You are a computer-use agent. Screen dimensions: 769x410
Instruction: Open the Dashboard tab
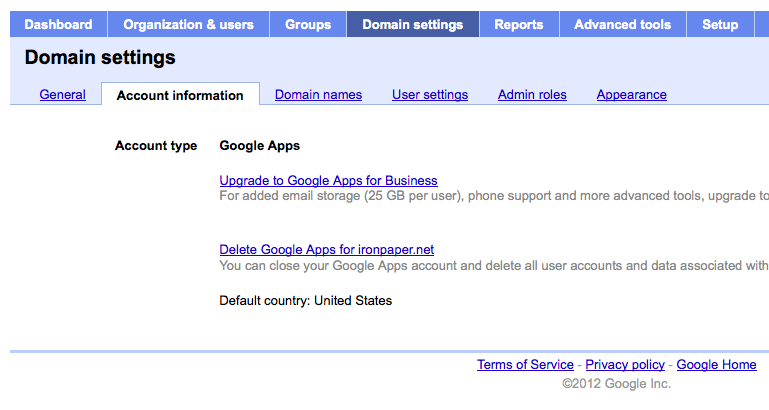tap(58, 25)
